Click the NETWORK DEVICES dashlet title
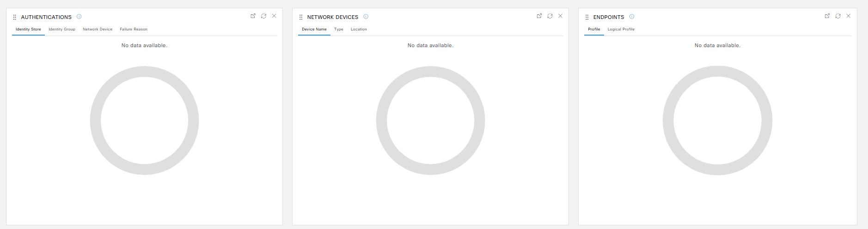The width and height of the screenshot is (868, 229). 333,17
